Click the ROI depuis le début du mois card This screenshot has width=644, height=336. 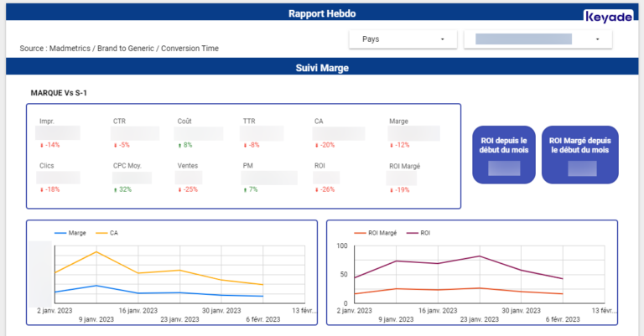pyautogui.click(x=504, y=154)
